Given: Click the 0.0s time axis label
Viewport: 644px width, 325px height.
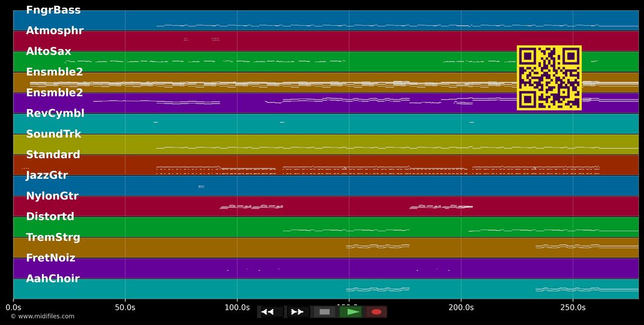Looking at the screenshot, I should [13, 307].
